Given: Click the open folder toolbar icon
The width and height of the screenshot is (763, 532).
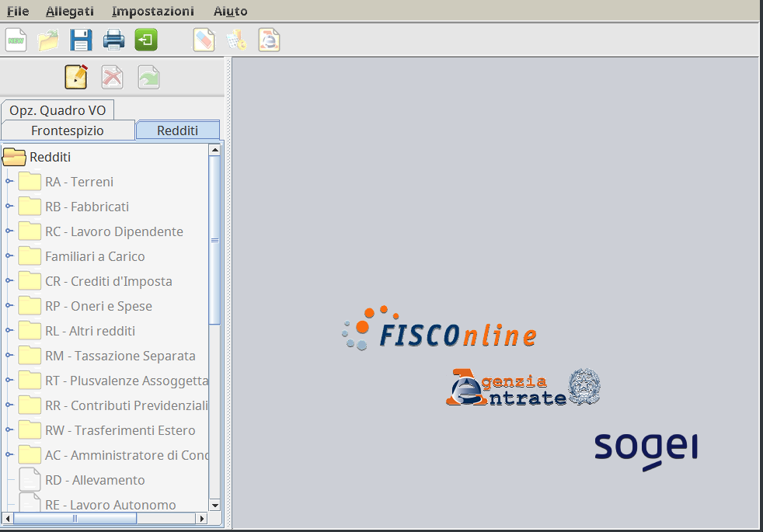Looking at the screenshot, I should (x=48, y=40).
